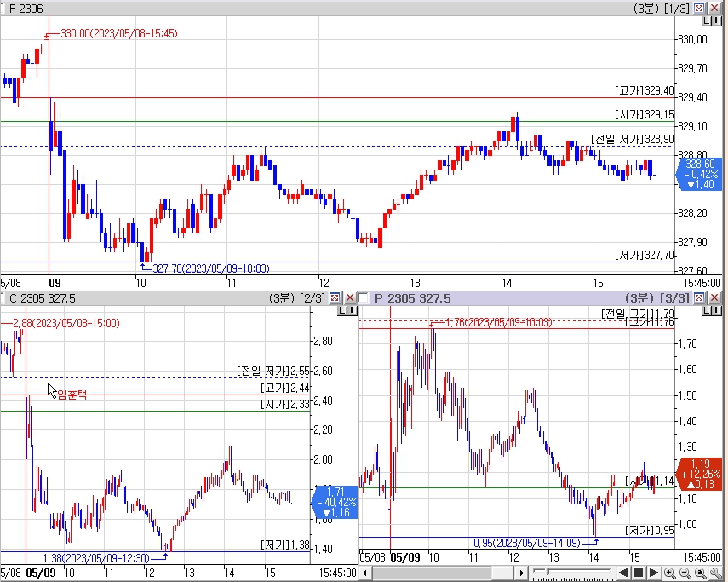This screenshot has height=582, width=728.
Task: Maximize the C 2305 327.5 chart panel
Action: point(335,297)
